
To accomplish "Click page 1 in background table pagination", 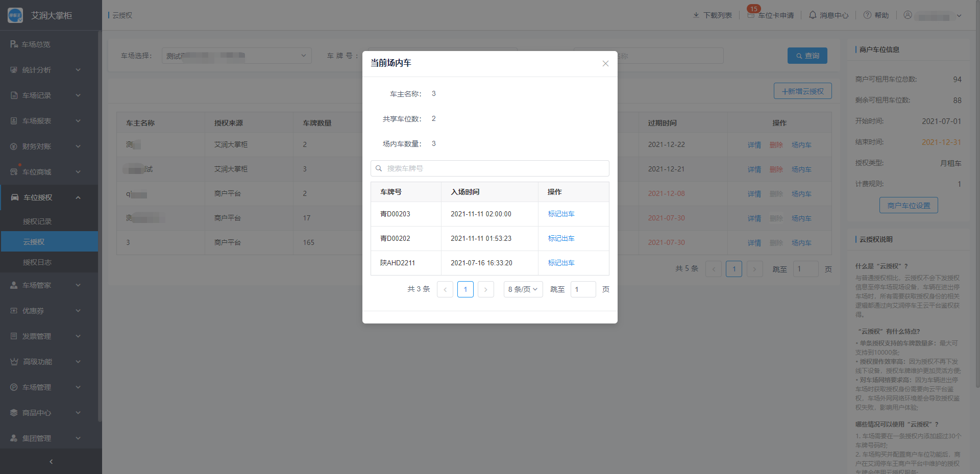I will (734, 269).
